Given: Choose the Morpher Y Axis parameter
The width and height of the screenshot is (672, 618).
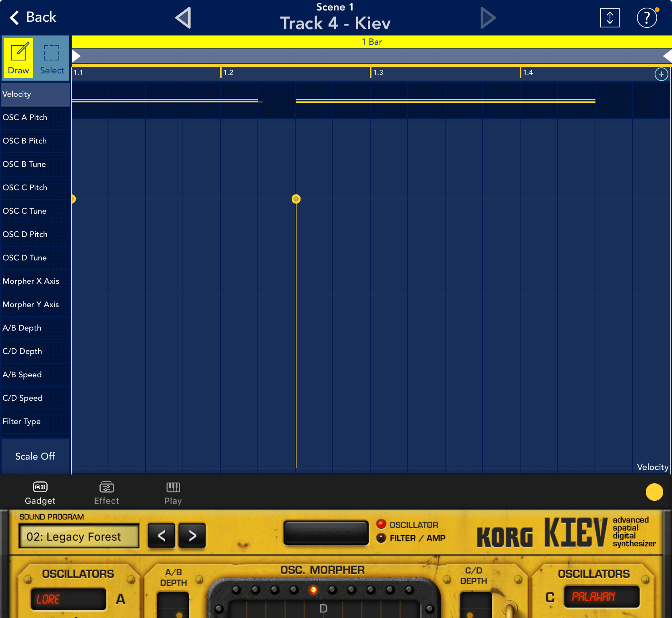Looking at the screenshot, I should point(35,305).
